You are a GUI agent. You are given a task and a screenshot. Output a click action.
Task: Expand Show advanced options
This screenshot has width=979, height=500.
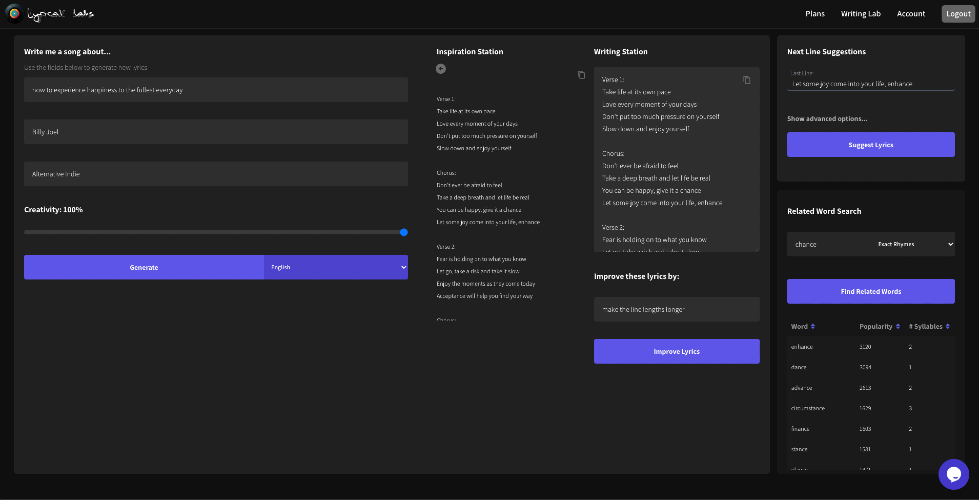pyautogui.click(x=827, y=119)
